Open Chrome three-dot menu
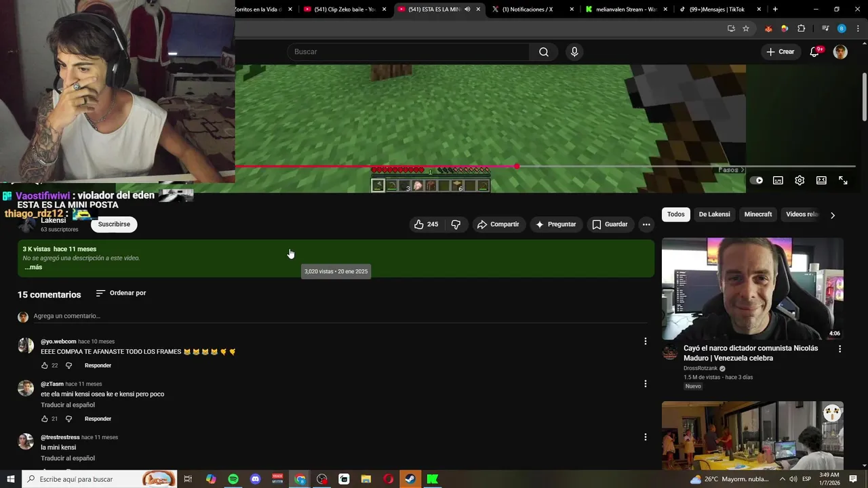The width and height of the screenshot is (868, 488). (856, 28)
